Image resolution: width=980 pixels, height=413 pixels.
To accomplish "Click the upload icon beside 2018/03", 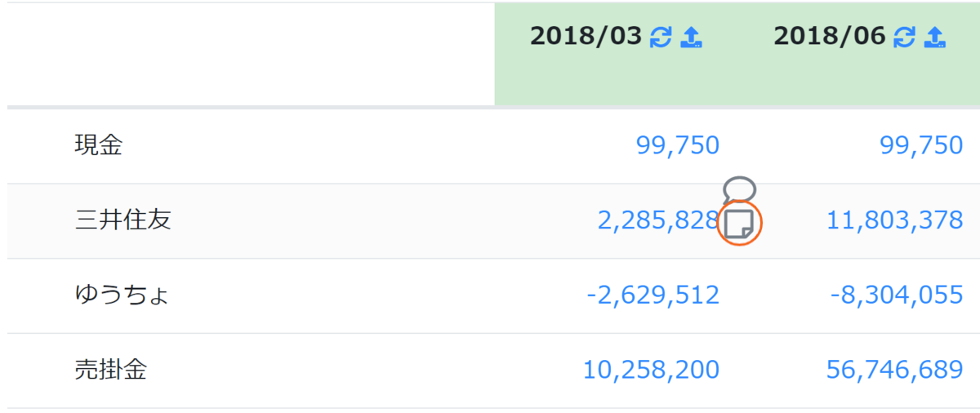I will (x=692, y=37).
